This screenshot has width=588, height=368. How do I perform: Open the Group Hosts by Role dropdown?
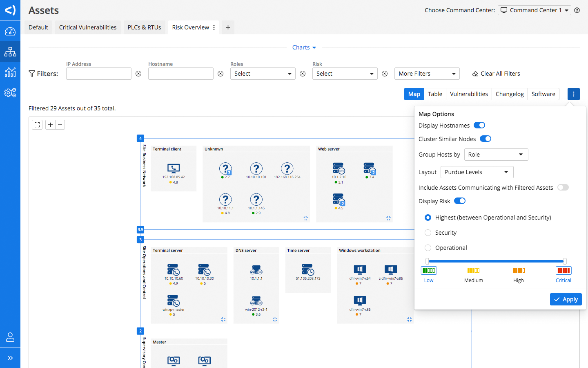point(496,155)
